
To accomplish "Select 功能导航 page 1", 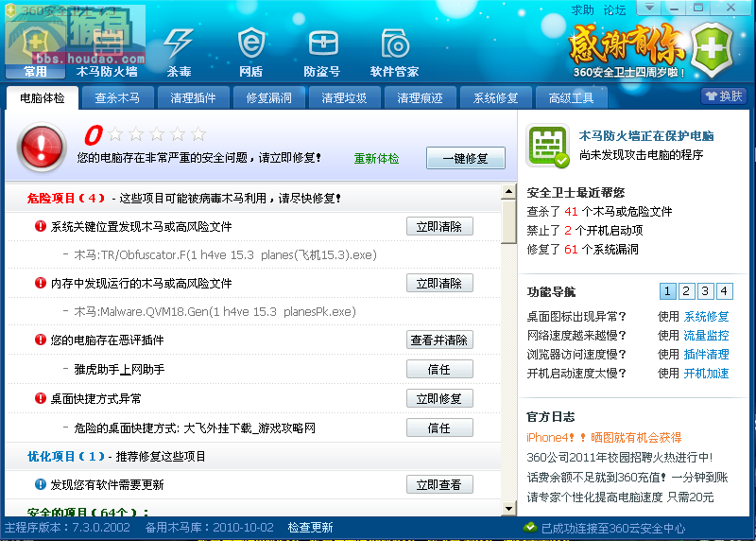I will pos(667,291).
